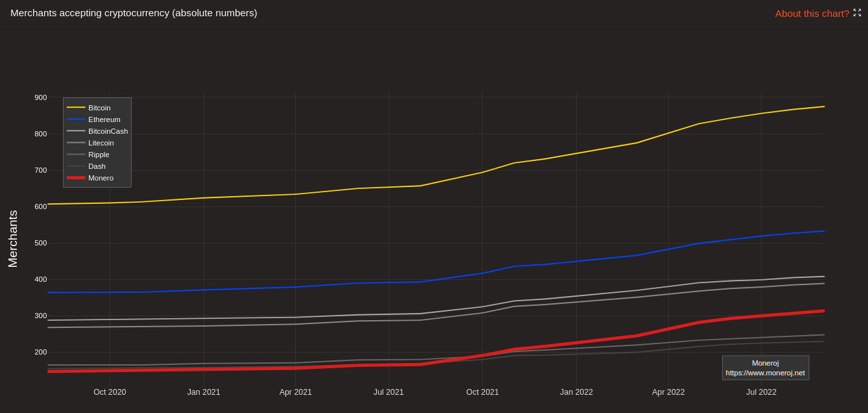Open the 'About this chart?' link
Screen dimensions: 868x413
click(x=812, y=13)
